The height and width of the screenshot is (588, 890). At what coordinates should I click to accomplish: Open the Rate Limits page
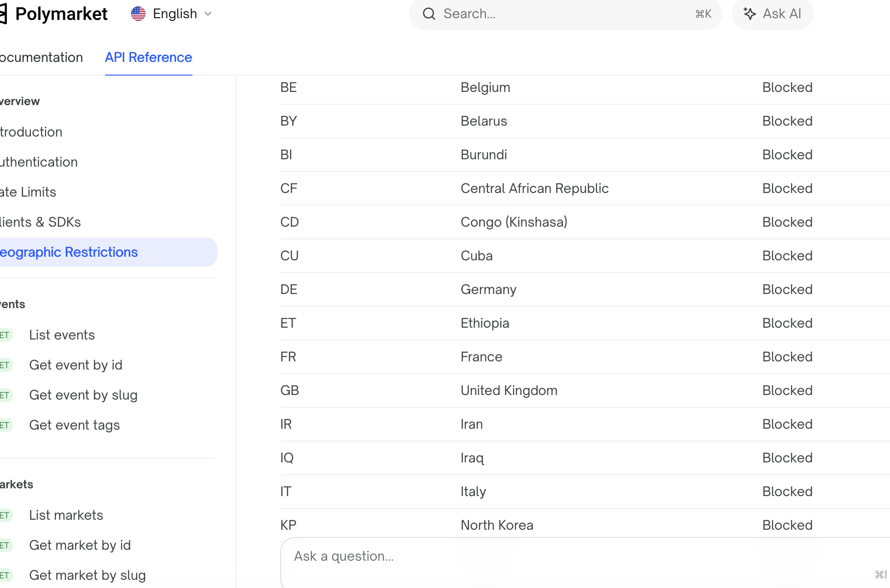(28, 192)
